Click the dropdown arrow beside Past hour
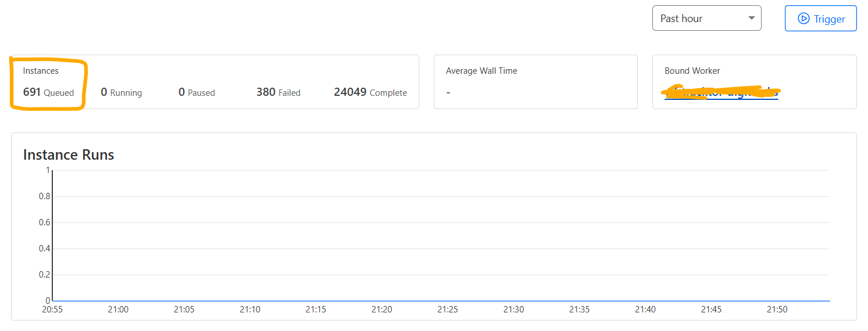Screen dimensions: 868x331 (x=751, y=19)
